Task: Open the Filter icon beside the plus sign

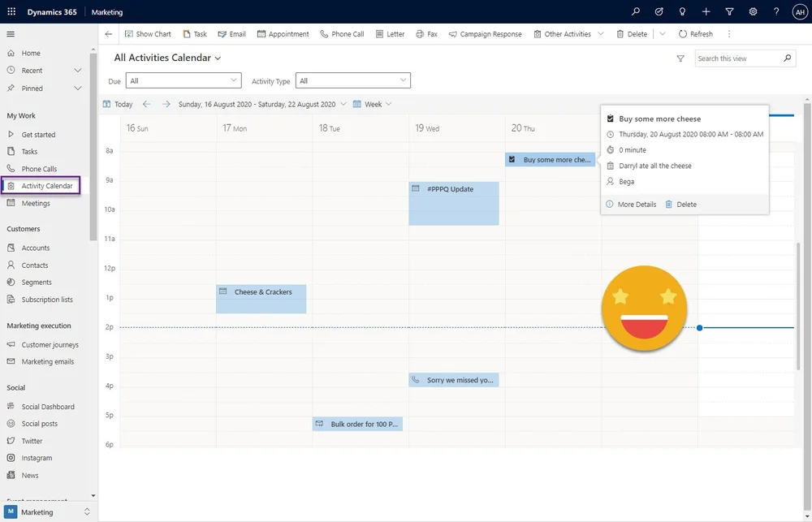Action: [x=729, y=11]
